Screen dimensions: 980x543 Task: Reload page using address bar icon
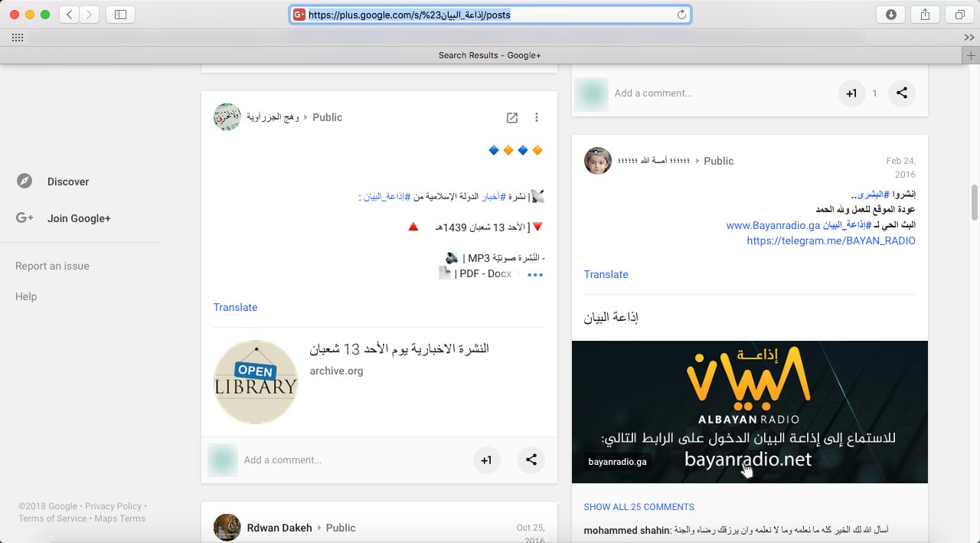681,15
